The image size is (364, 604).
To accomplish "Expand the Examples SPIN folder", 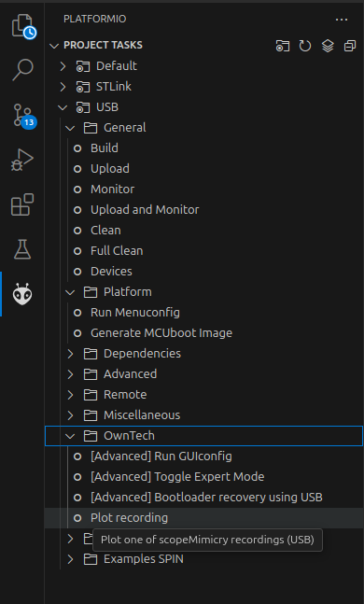I will pos(70,559).
